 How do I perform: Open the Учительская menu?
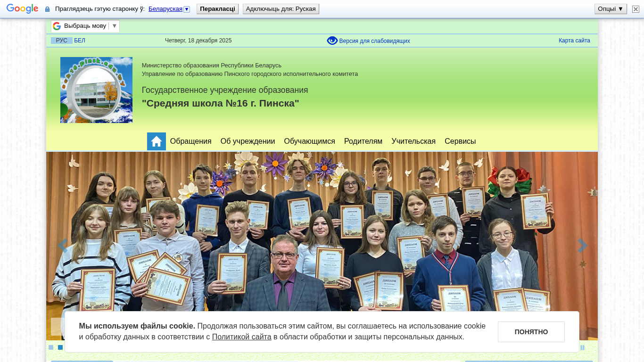(x=413, y=141)
